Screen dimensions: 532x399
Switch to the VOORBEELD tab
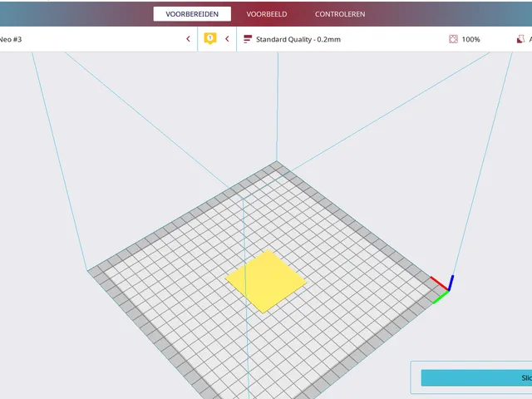267,14
